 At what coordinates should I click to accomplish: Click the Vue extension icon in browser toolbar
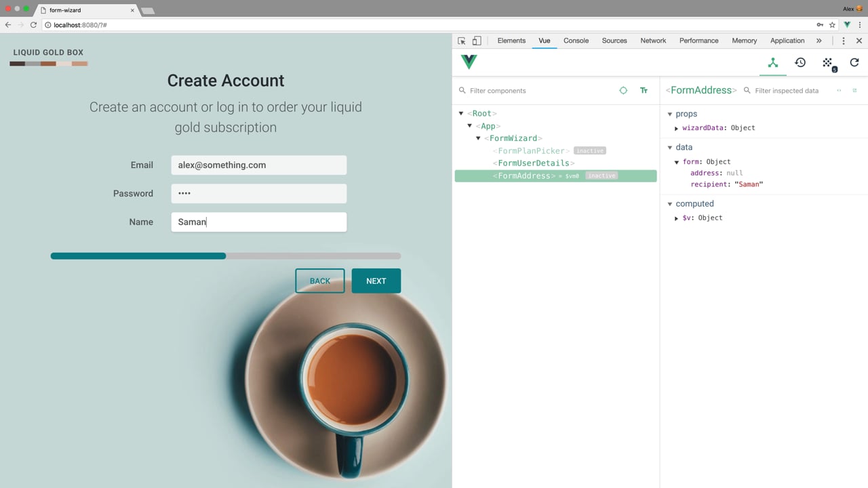coord(847,24)
